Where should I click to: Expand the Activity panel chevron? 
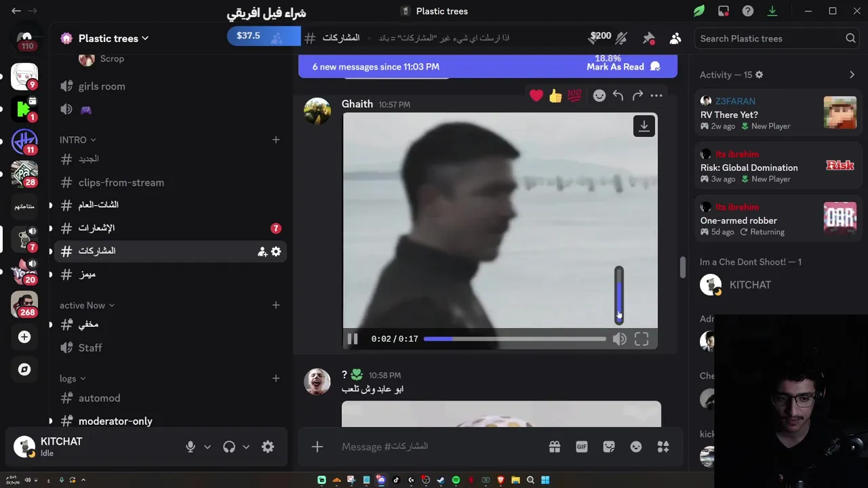coord(852,75)
